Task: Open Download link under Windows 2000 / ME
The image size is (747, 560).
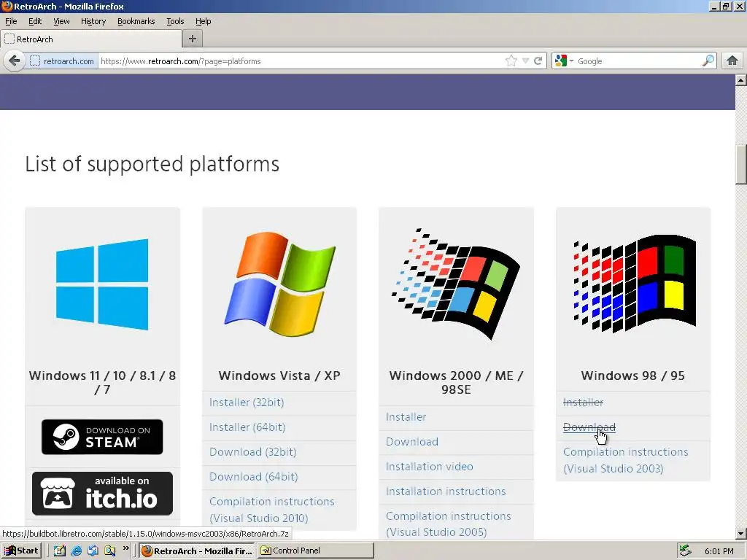Action: tap(412, 442)
